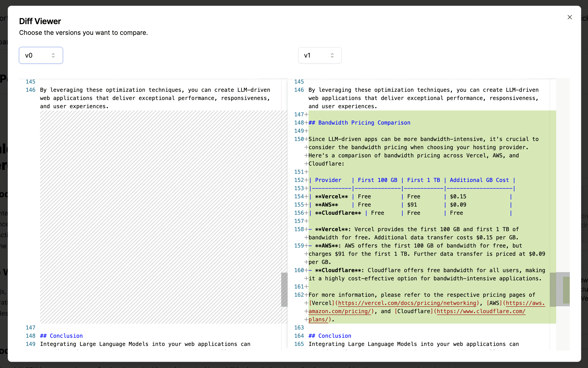Click the '$91' value in AWS row
The image size is (588, 368).
[x=412, y=205]
